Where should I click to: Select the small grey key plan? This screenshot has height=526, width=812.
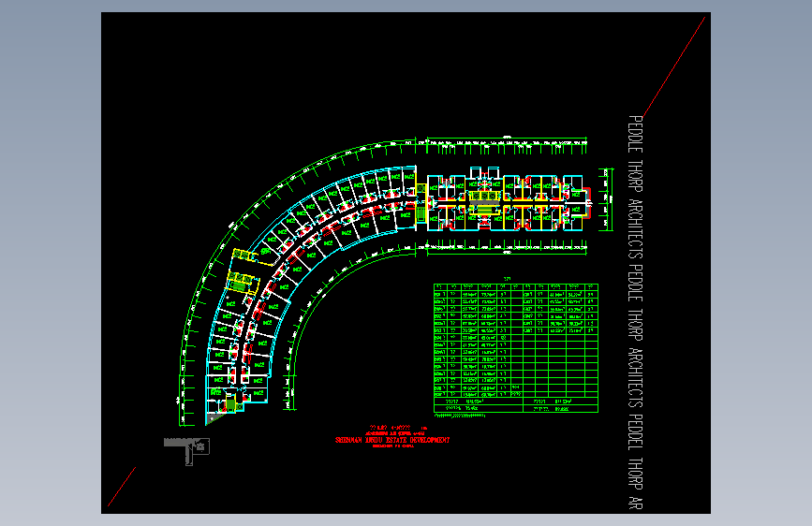187,451
